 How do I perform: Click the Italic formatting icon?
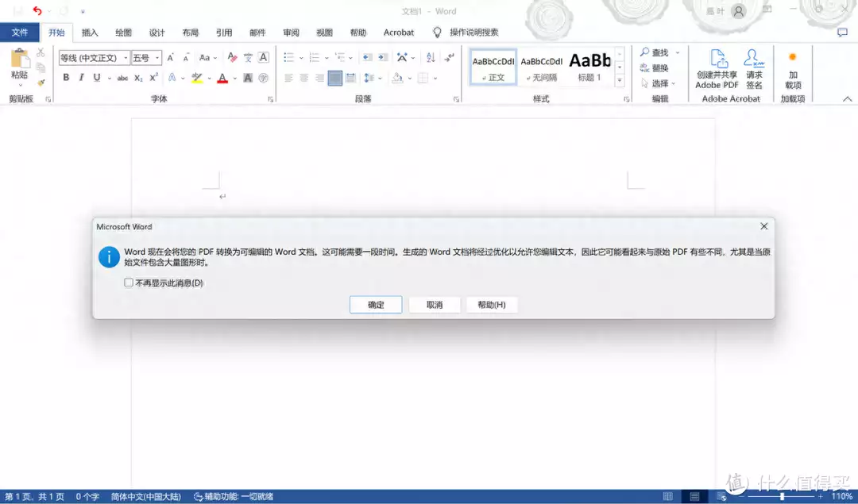[x=81, y=78]
